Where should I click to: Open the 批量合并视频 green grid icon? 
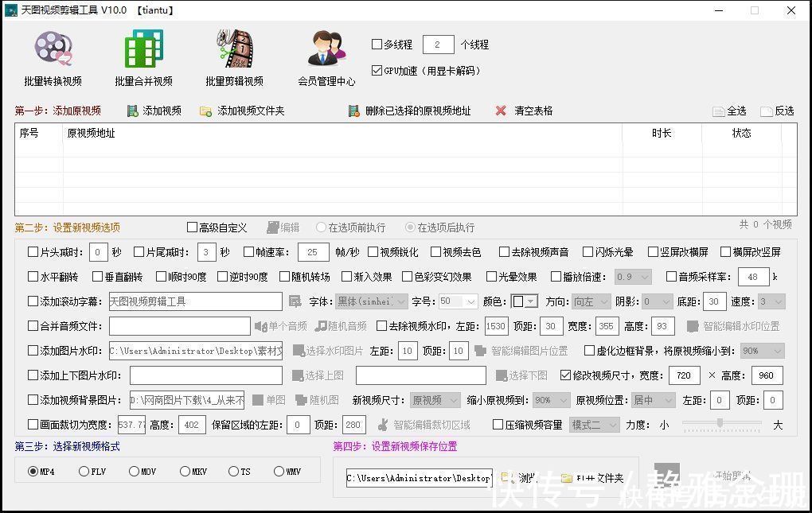coord(144,49)
